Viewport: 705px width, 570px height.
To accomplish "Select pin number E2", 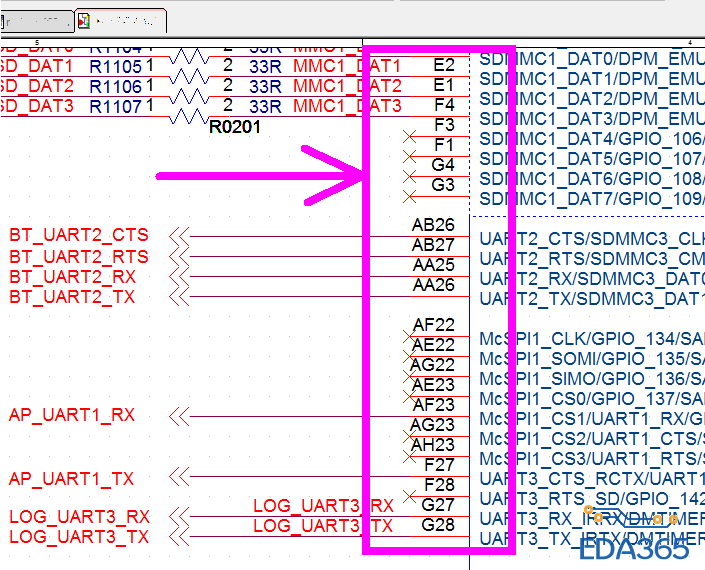I will coord(444,65).
